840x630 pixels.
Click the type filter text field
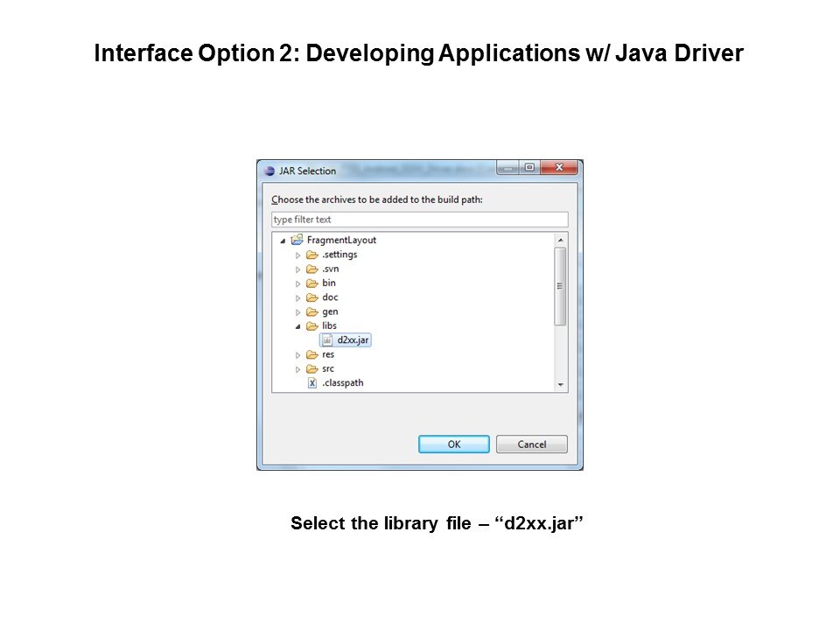coord(419,220)
